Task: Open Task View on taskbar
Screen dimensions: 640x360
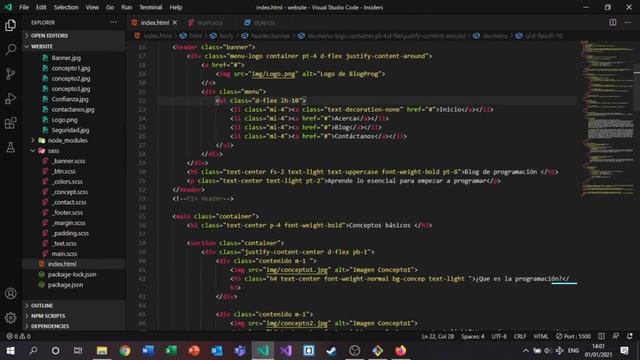Action: click(78, 351)
